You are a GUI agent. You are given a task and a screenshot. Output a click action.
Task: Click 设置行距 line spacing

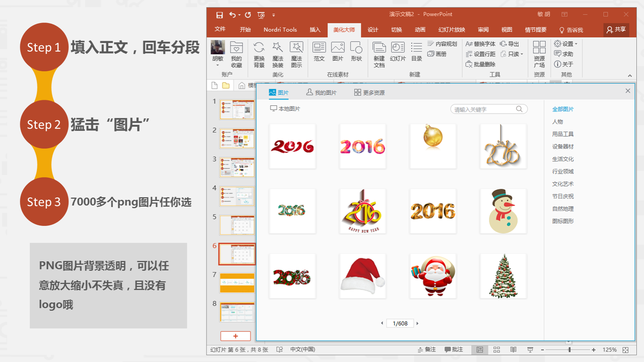click(480, 54)
